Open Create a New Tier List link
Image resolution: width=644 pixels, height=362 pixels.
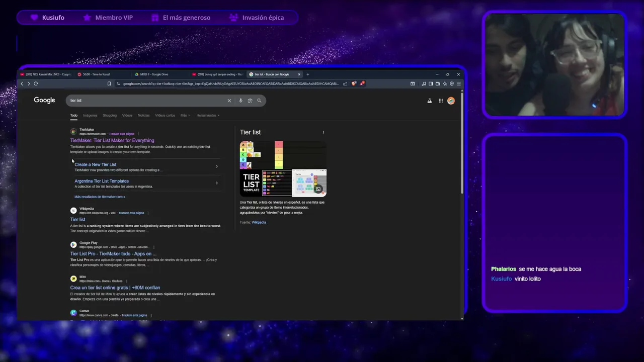point(95,164)
